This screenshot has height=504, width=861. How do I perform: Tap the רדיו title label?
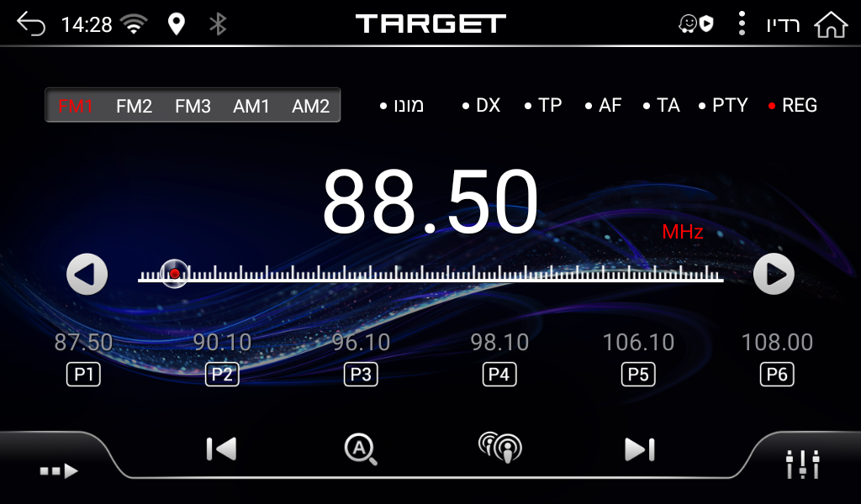tap(783, 25)
